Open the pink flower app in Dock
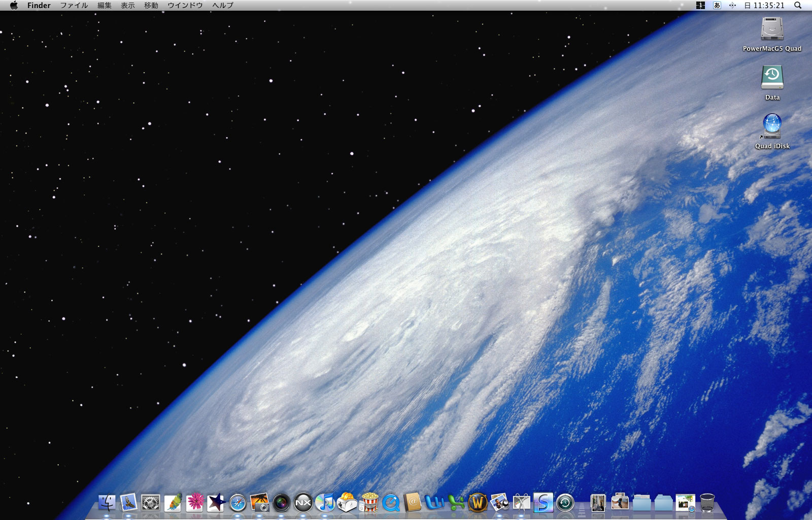 (194, 503)
